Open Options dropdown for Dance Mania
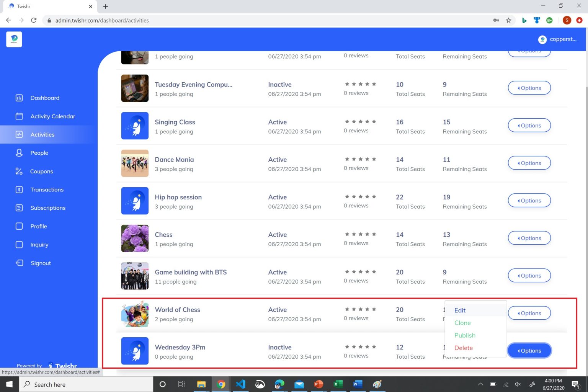The image size is (588, 392). [529, 163]
